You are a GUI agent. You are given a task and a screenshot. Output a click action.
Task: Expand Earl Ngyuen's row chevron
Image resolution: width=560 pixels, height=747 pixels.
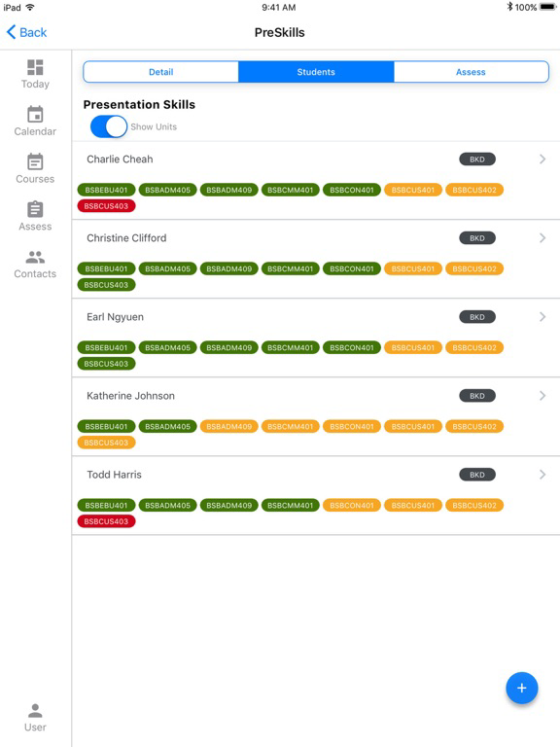[542, 317]
